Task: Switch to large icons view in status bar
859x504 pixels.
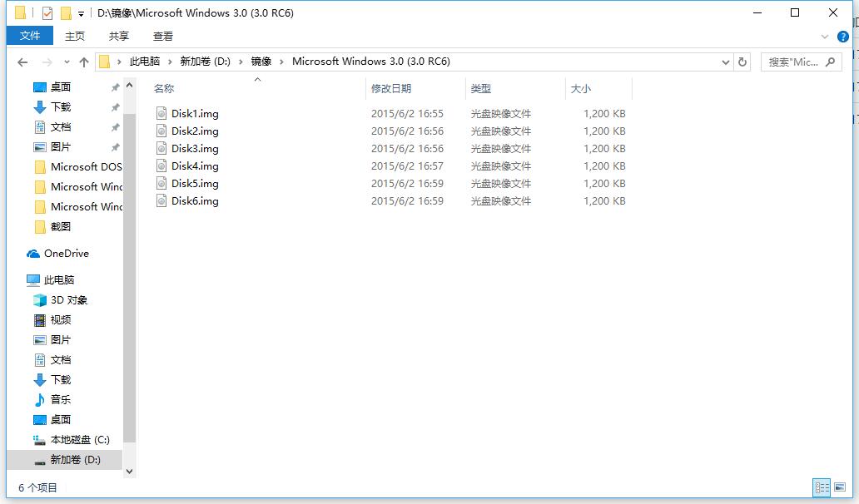Action: [840, 487]
